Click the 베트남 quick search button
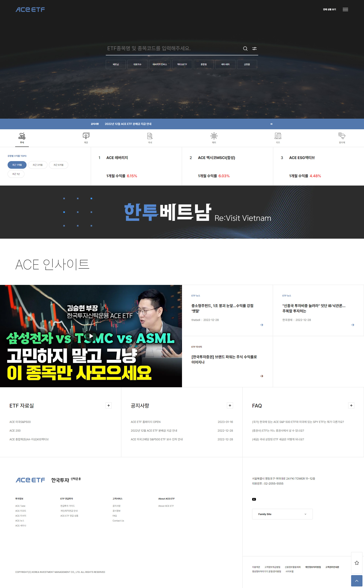Screen dimensions: 364x588 (116, 64)
